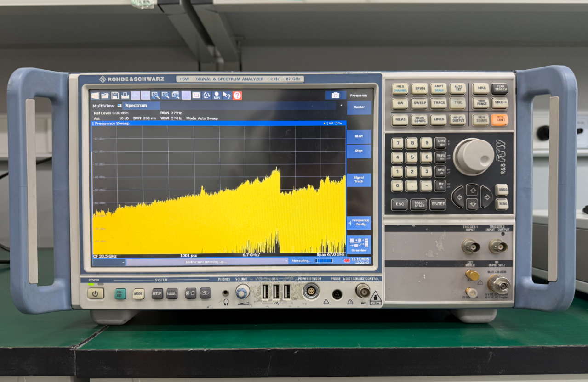Take a screenshot with the camera icon
The width and height of the screenshot is (588, 382).
tap(336, 95)
